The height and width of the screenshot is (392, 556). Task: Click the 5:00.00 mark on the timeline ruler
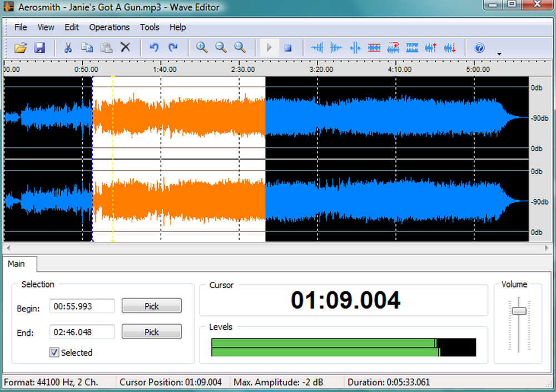[478, 70]
